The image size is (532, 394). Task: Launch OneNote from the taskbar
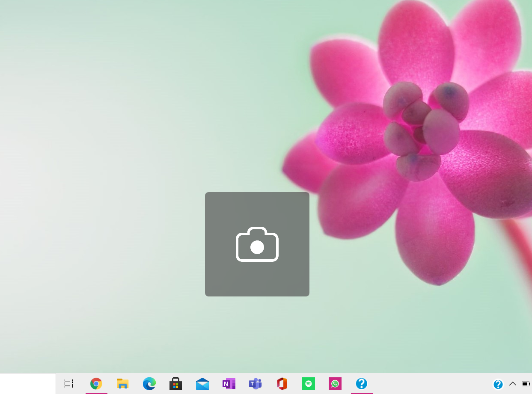(229, 384)
